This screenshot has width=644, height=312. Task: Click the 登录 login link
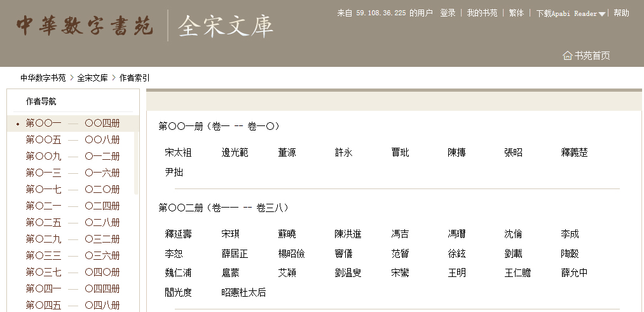(x=448, y=13)
